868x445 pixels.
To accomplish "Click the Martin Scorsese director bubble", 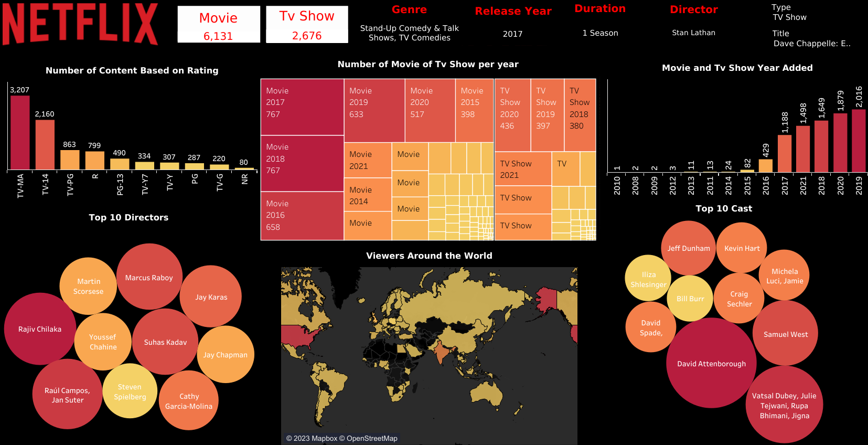I will coord(88,286).
